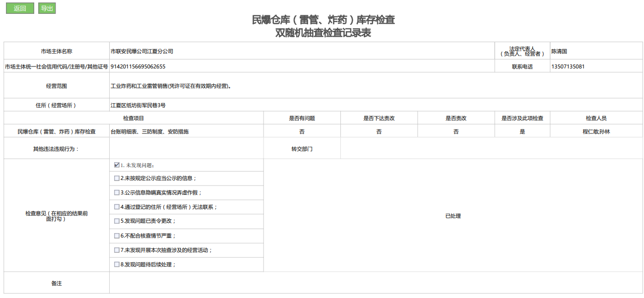Image resolution: width=644 pixels, height=298 pixels.
Task: Select legal representative name 陈清国
Action: click(559, 52)
